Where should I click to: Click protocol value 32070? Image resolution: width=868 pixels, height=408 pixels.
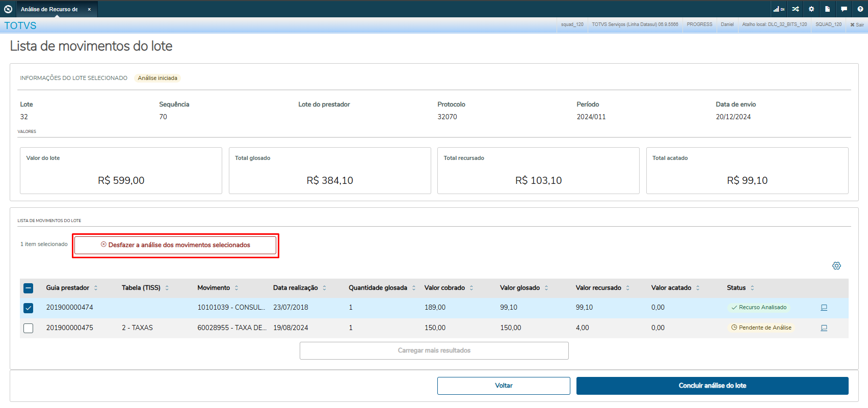(447, 117)
